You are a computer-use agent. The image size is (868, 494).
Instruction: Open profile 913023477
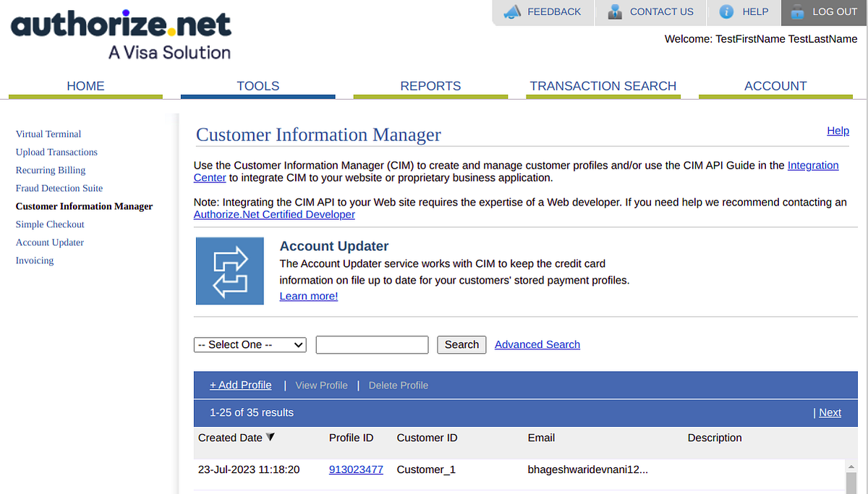pos(356,469)
